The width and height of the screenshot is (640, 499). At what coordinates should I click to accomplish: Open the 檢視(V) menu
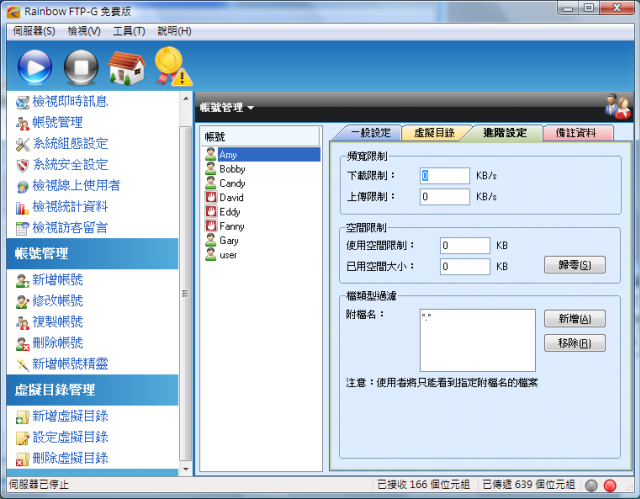84,31
